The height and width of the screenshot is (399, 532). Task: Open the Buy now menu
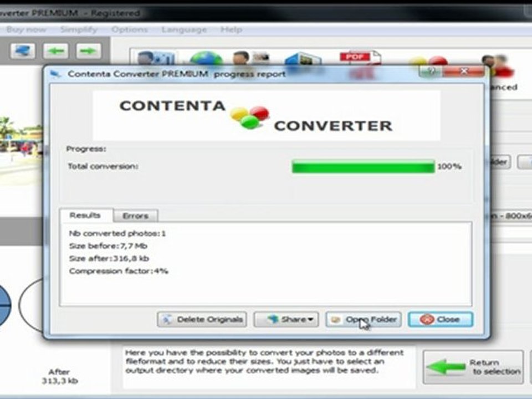click(x=26, y=29)
